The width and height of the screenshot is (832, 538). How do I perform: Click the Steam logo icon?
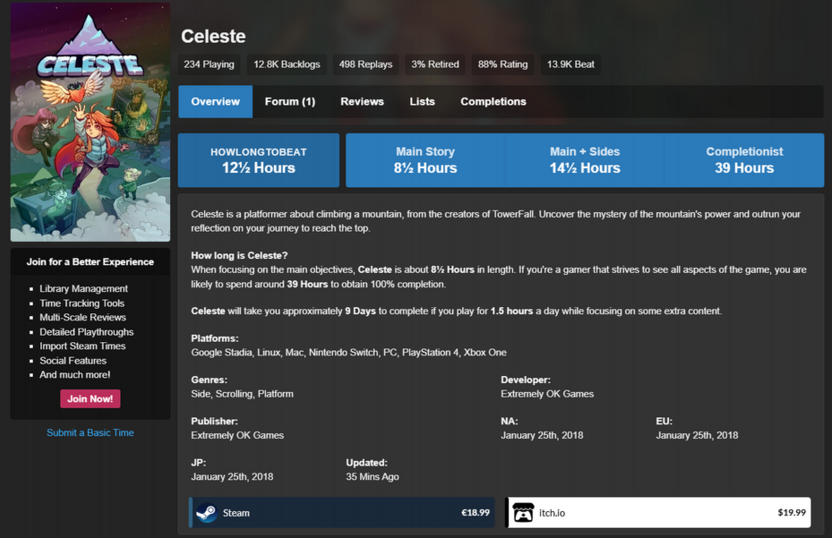tap(206, 513)
